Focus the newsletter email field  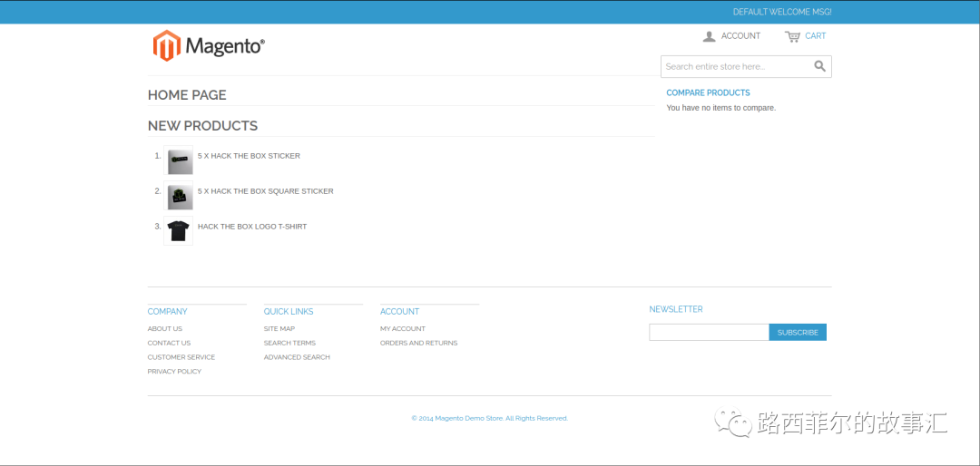[x=709, y=333]
